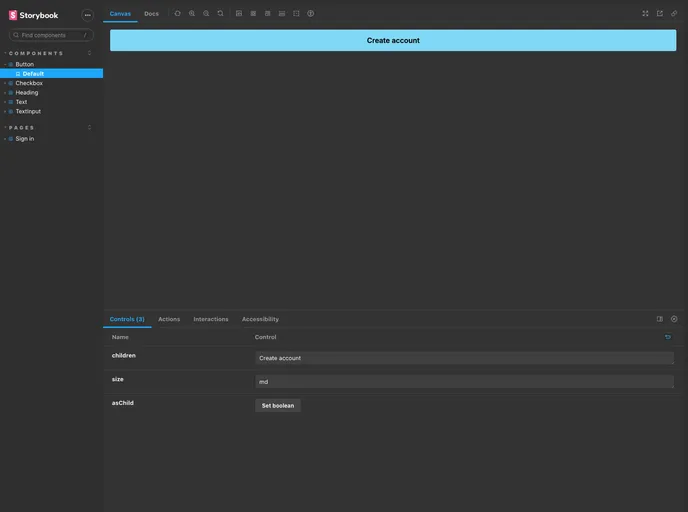Toggle the measure tool icon
Screen dimensions: 688x512
pyautogui.click(x=282, y=14)
